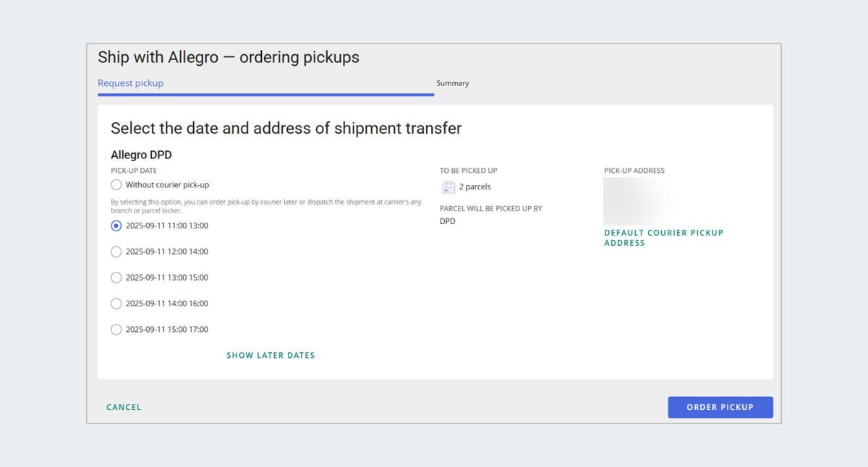Click the blurred pick-up address block

638,201
